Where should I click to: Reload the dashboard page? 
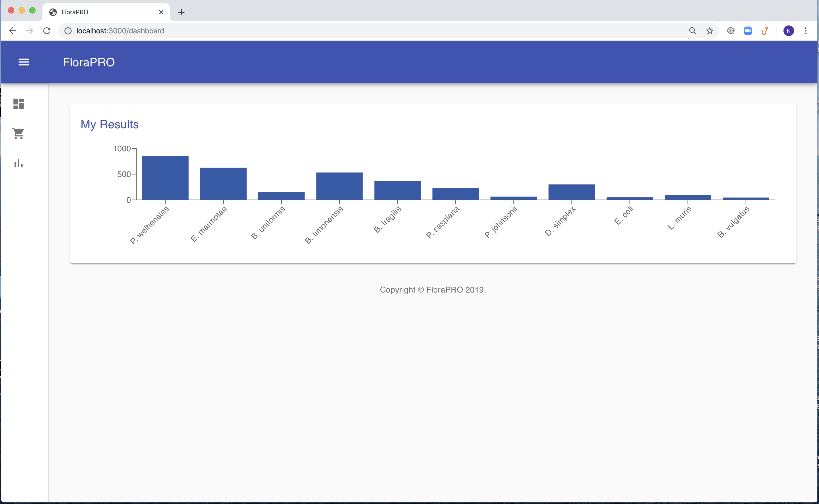point(47,31)
